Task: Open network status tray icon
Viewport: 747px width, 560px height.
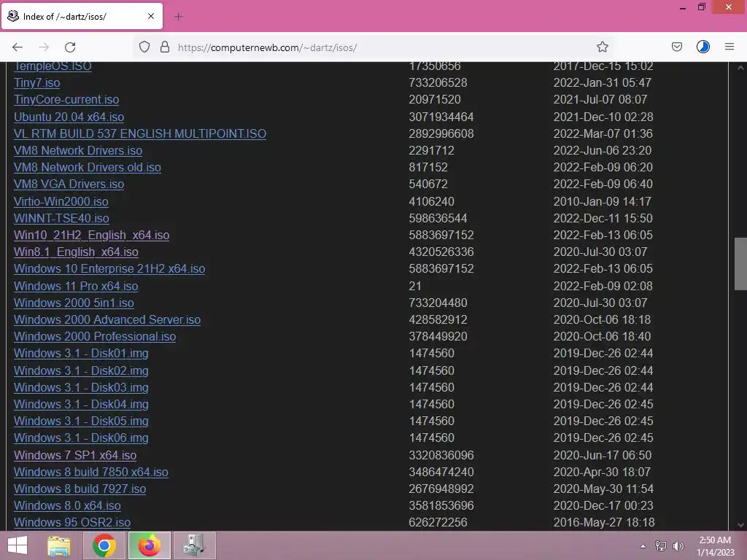Action: click(x=661, y=546)
